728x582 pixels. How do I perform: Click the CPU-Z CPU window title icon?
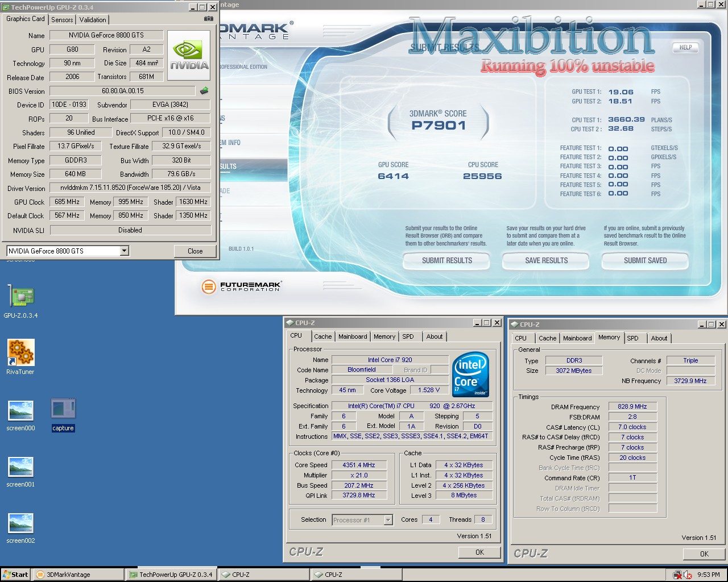pos(289,323)
